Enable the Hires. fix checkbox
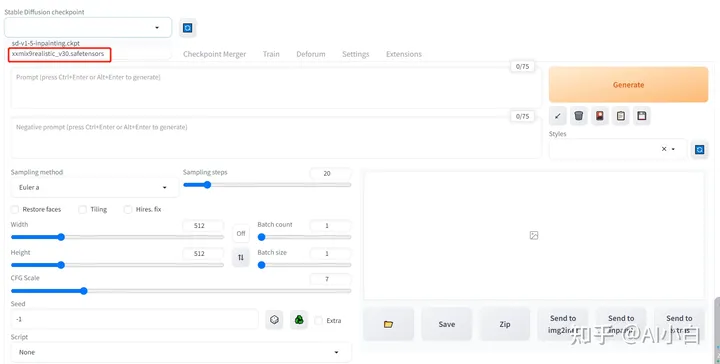 coord(128,209)
